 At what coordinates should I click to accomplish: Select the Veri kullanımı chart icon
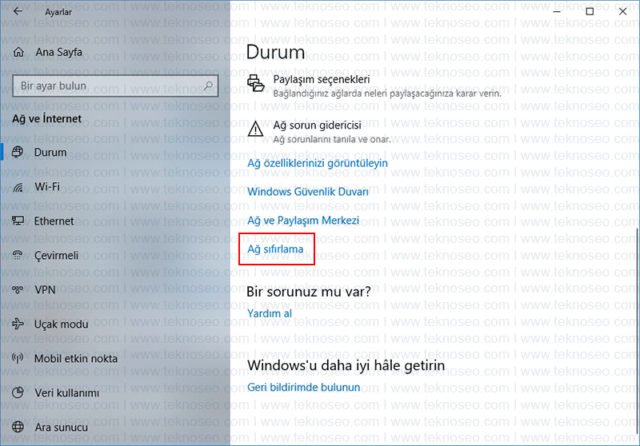pyautogui.click(x=18, y=393)
